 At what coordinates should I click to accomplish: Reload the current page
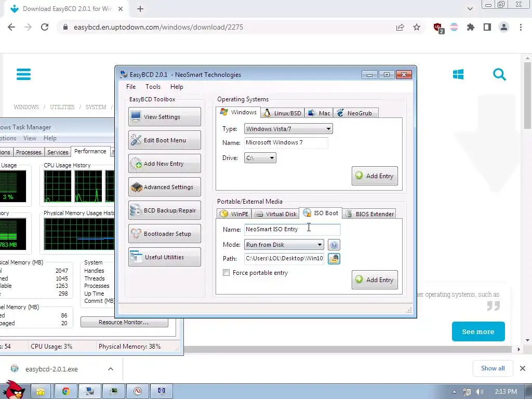(45, 27)
